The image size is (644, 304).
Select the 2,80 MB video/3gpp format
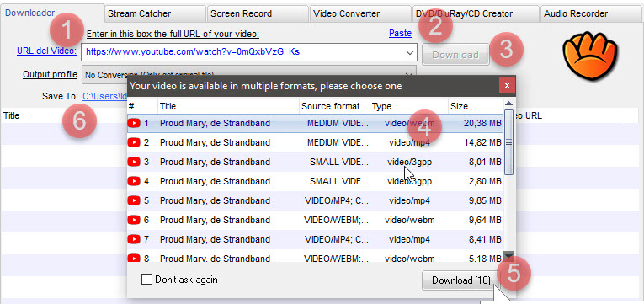[315, 181]
